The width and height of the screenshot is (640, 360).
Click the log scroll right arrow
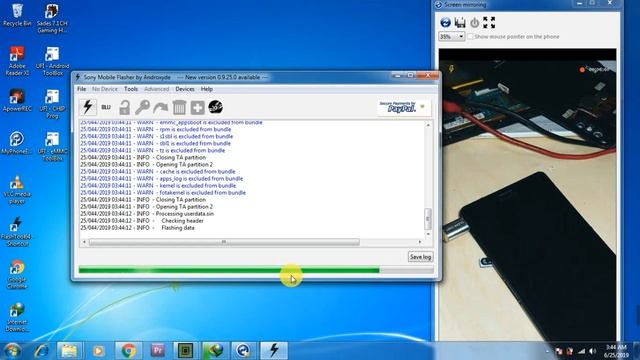(x=420, y=242)
